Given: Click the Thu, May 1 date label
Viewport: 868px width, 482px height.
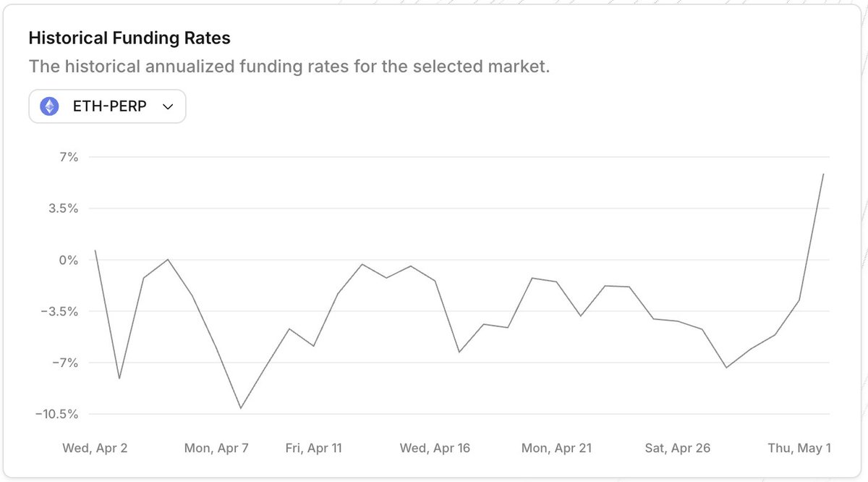Looking at the screenshot, I should click(799, 448).
